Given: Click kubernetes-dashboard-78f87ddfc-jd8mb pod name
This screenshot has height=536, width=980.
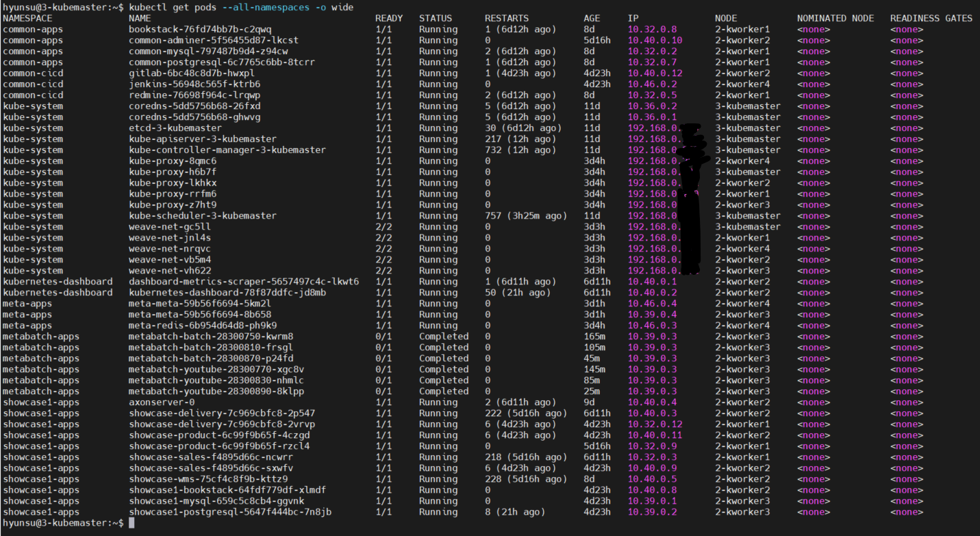Looking at the screenshot, I should tap(227, 293).
